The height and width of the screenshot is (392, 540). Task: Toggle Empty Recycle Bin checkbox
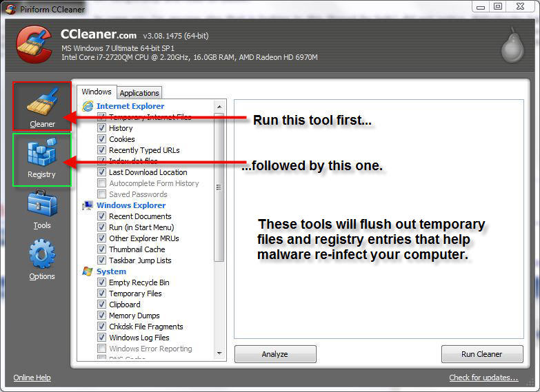click(x=101, y=282)
